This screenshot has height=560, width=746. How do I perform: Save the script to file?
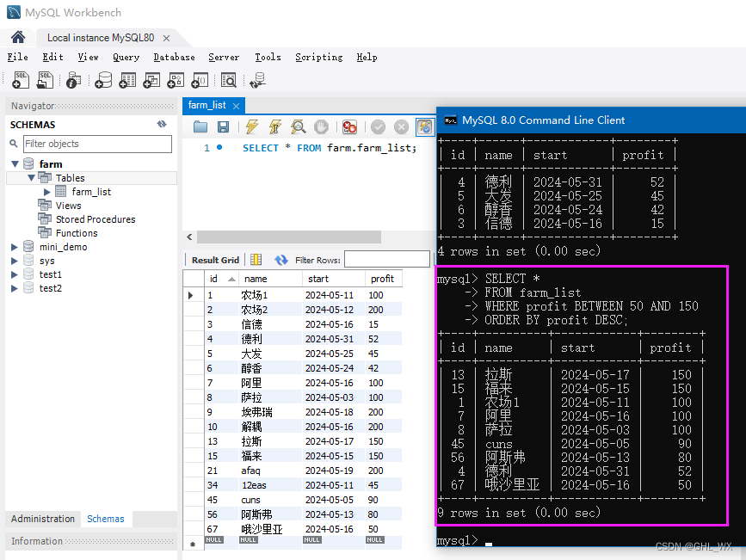[223, 126]
